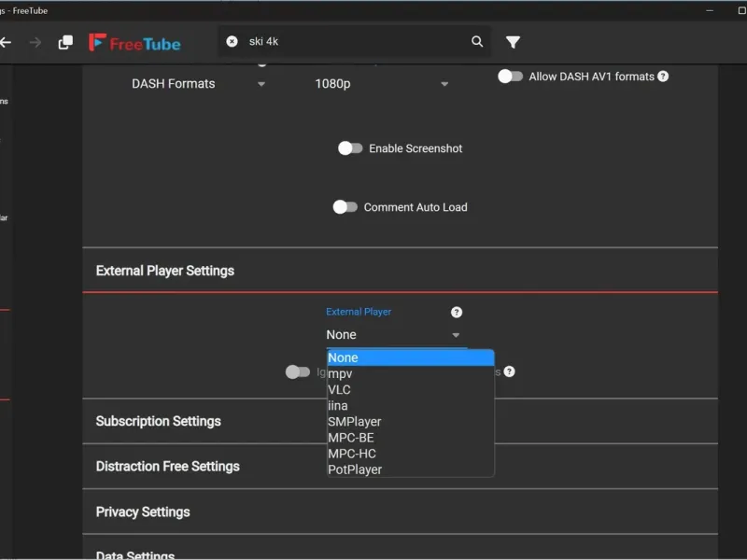This screenshot has width=747, height=560.
Task: Click the new window icon
Action: (65, 43)
